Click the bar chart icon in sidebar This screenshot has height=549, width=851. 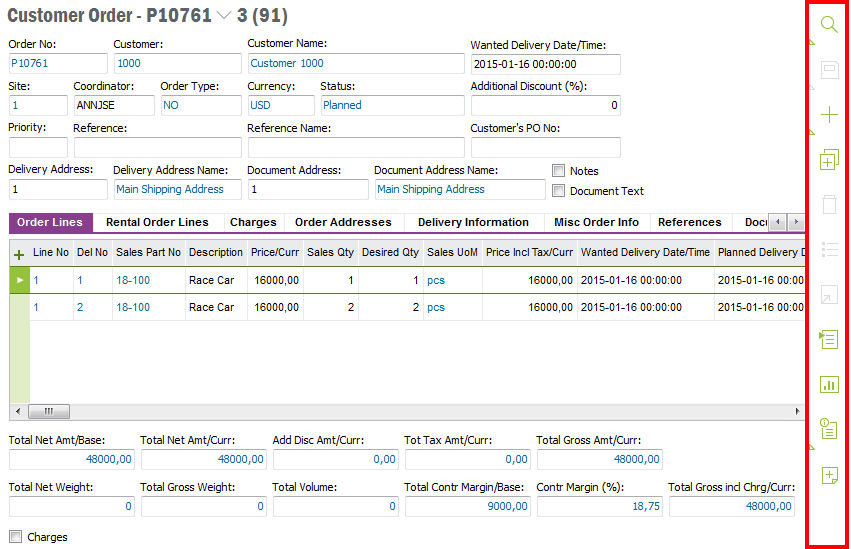(x=828, y=384)
